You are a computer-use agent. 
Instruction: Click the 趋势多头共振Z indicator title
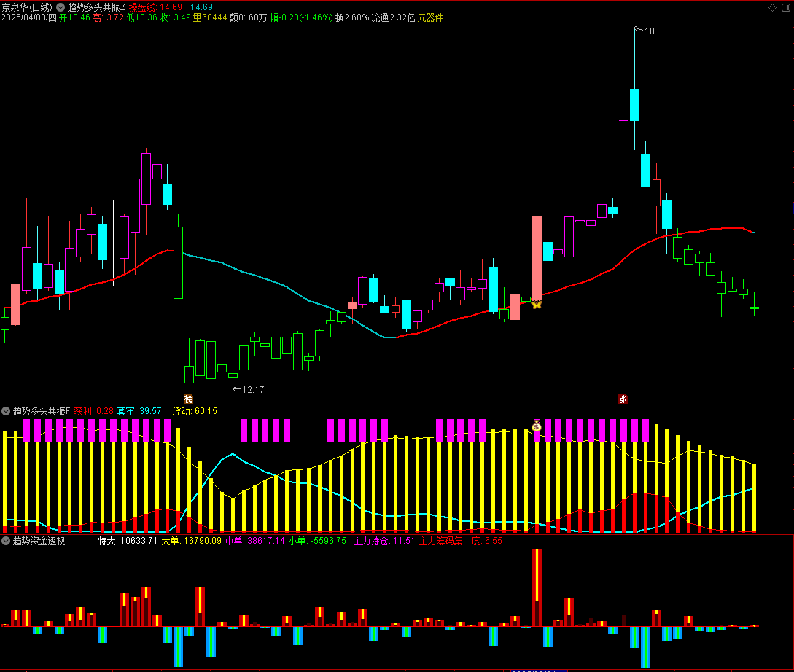[96, 7]
